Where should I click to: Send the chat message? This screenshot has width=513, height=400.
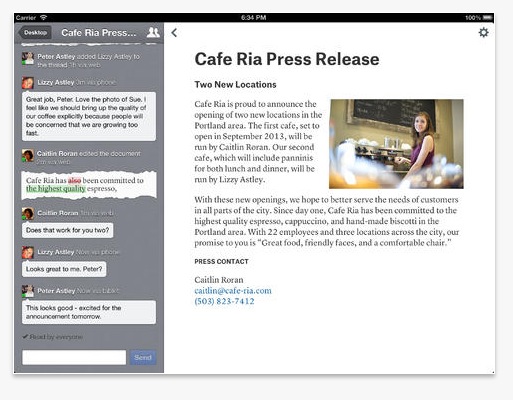click(143, 357)
